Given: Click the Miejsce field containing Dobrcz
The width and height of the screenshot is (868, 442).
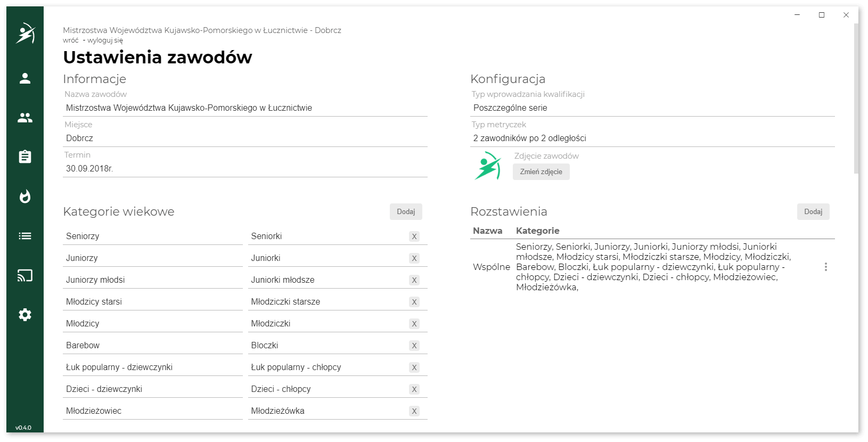Looking at the screenshot, I should pos(245,138).
